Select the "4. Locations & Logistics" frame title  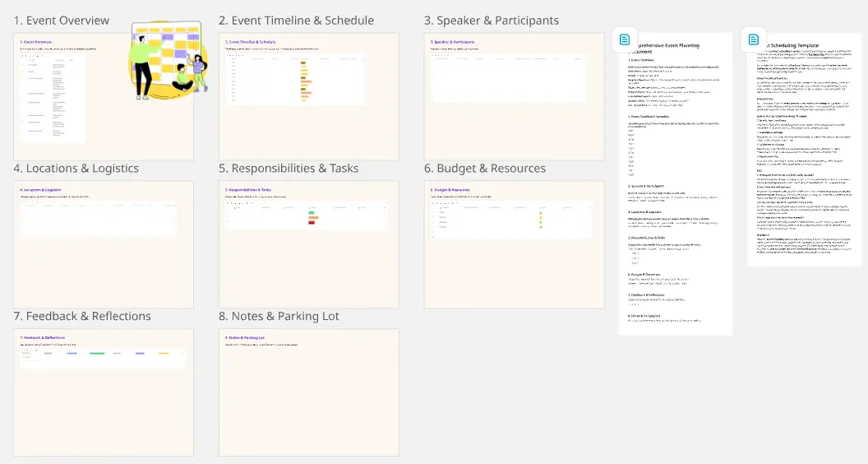[x=76, y=169]
